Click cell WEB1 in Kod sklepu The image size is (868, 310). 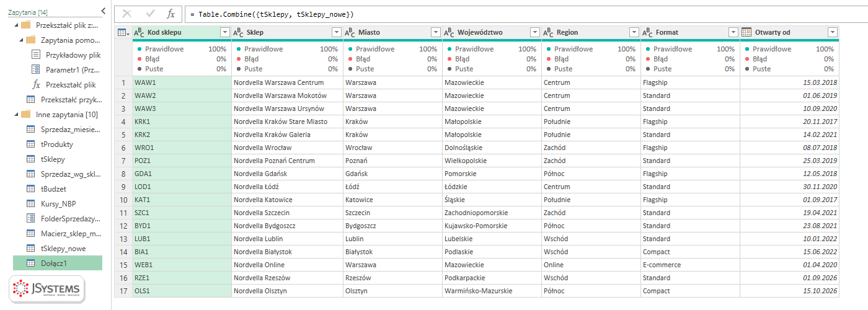click(x=182, y=265)
